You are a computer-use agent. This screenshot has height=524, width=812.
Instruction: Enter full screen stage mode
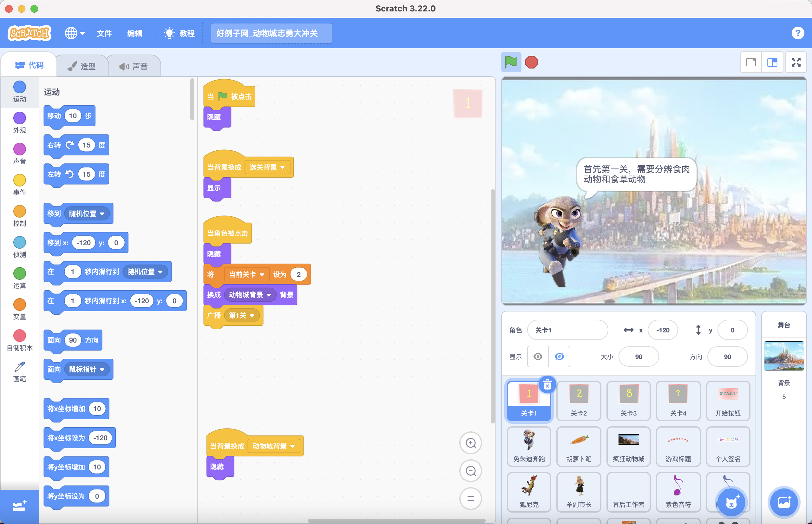coord(796,62)
